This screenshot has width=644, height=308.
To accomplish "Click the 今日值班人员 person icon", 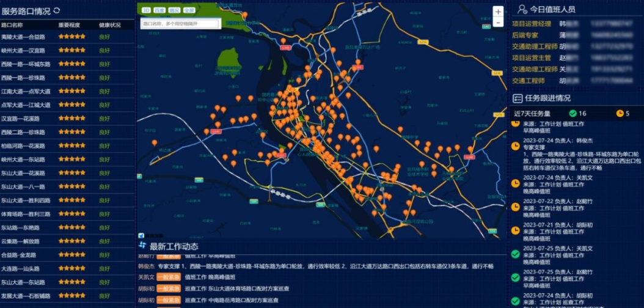I will point(522,9).
